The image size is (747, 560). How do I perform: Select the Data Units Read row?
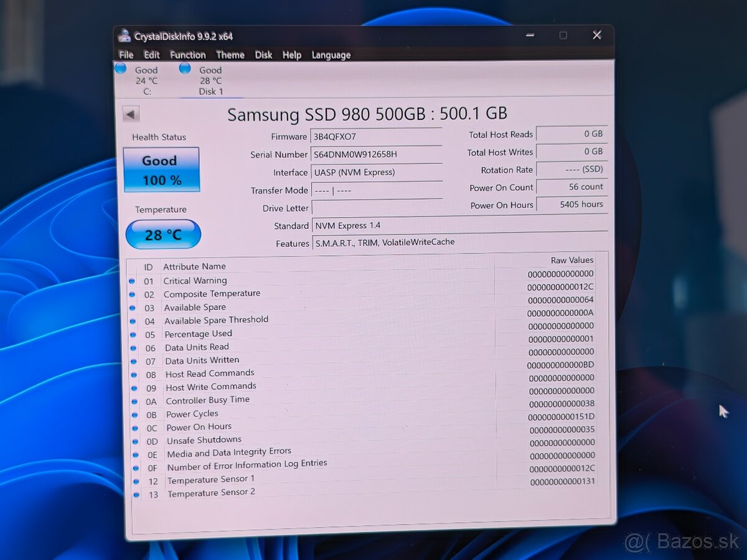[x=363, y=343]
